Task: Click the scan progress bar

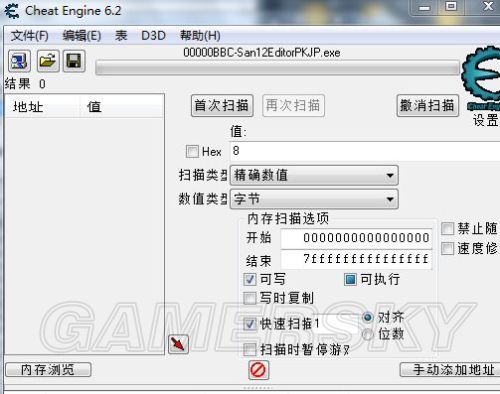Action: point(277,68)
